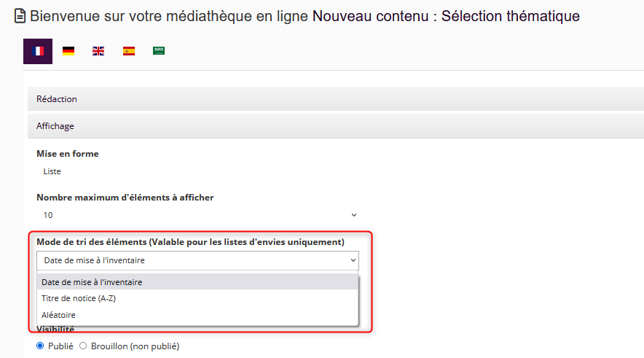Expand the Rédaction section

click(57, 99)
